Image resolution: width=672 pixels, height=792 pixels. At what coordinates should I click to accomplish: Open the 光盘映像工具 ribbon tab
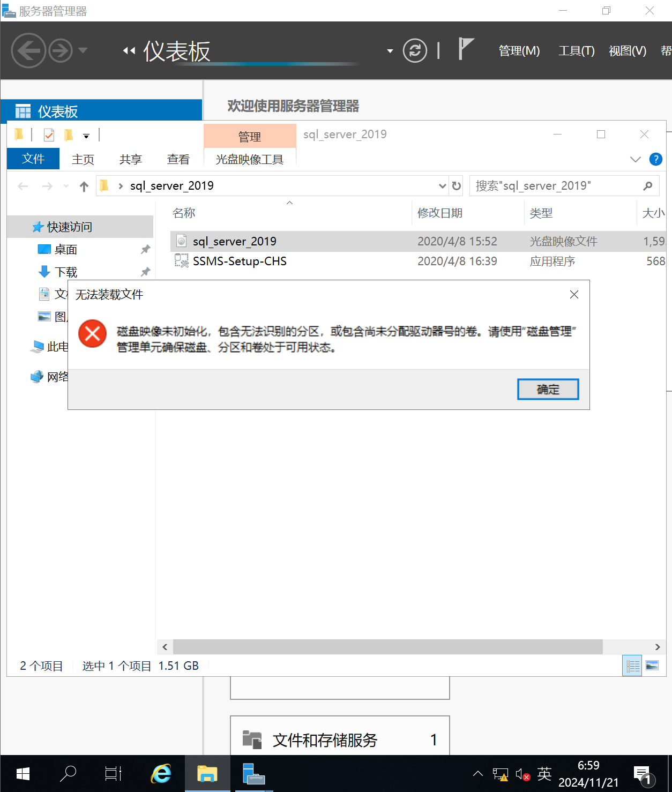coord(250,159)
